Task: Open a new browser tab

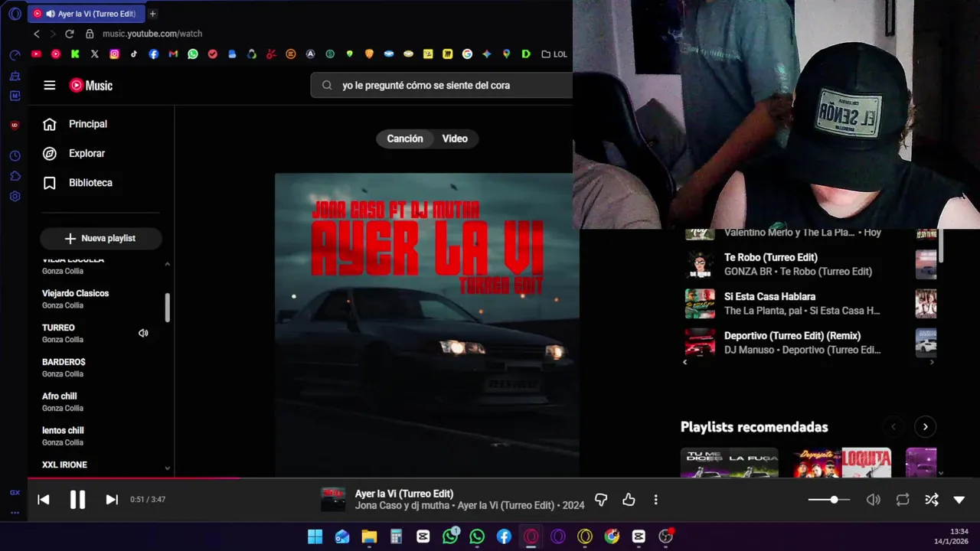Action: [152, 14]
